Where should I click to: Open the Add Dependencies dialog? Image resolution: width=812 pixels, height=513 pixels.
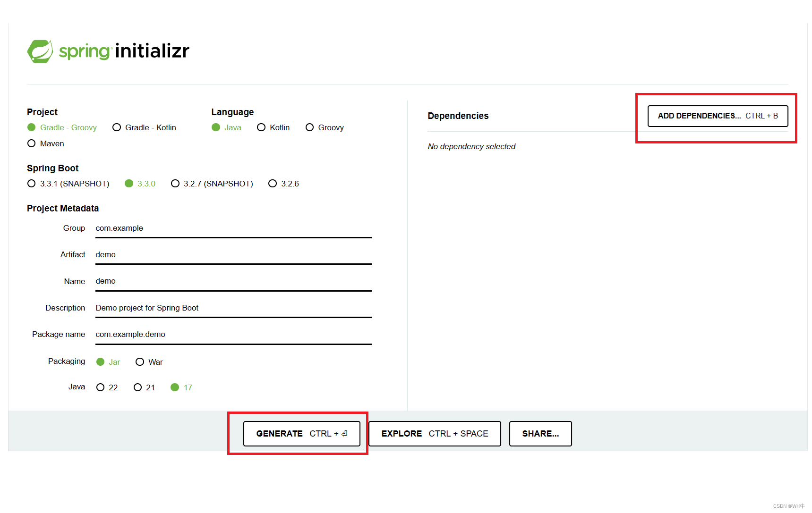[718, 116]
